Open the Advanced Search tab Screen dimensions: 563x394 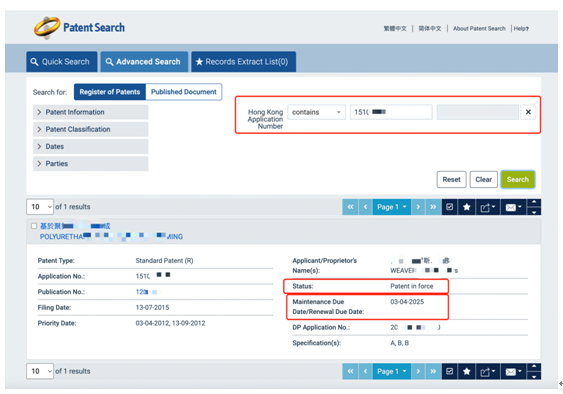(144, 62)
